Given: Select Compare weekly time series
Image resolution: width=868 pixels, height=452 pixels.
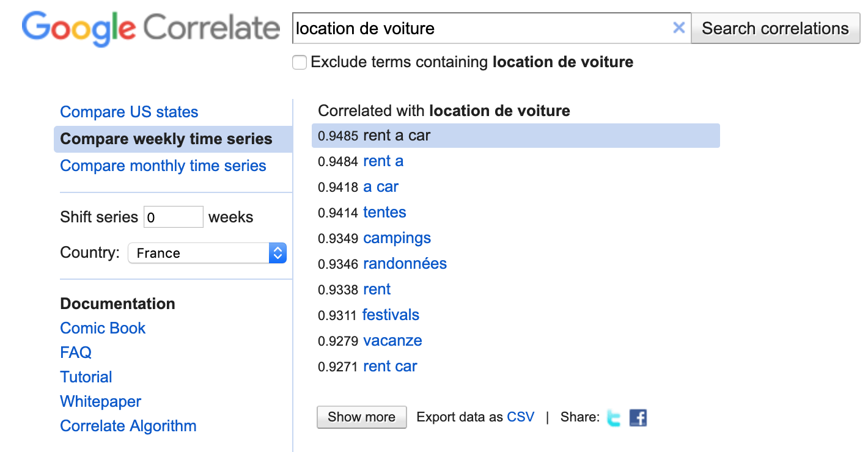Looking at the screenshot, I should click(x=166, y=139).
